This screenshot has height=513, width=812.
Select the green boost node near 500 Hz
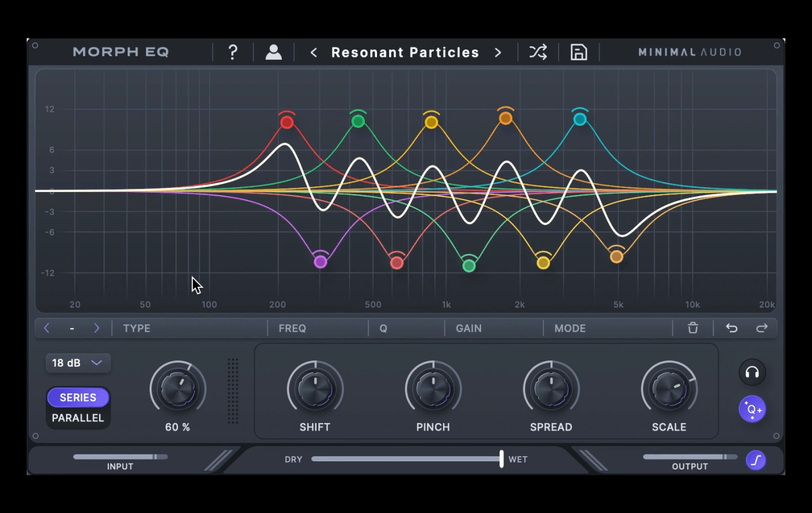coord(358,121)
